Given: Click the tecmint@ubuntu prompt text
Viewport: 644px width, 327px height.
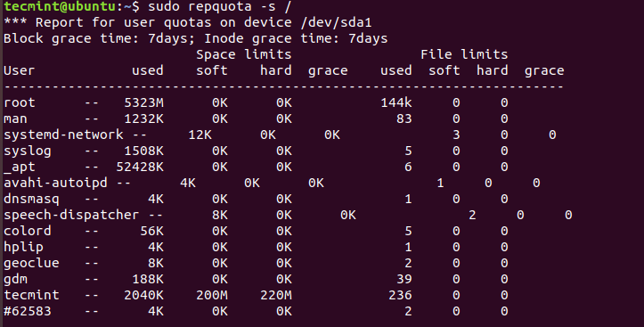Looking at the screenshot, I should 60,5.
